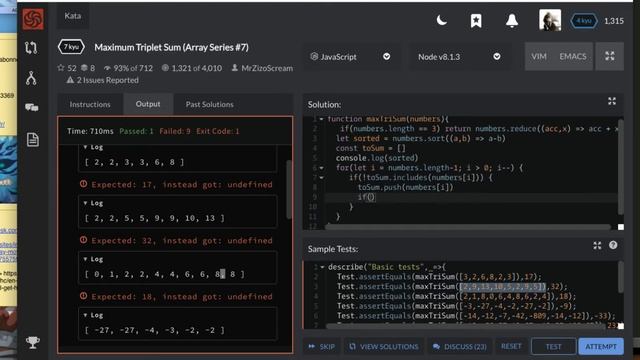Viewport: 640px width, 360px height.
Task: Click the 'Failed: 9' result text
Action: pos(175,131)
